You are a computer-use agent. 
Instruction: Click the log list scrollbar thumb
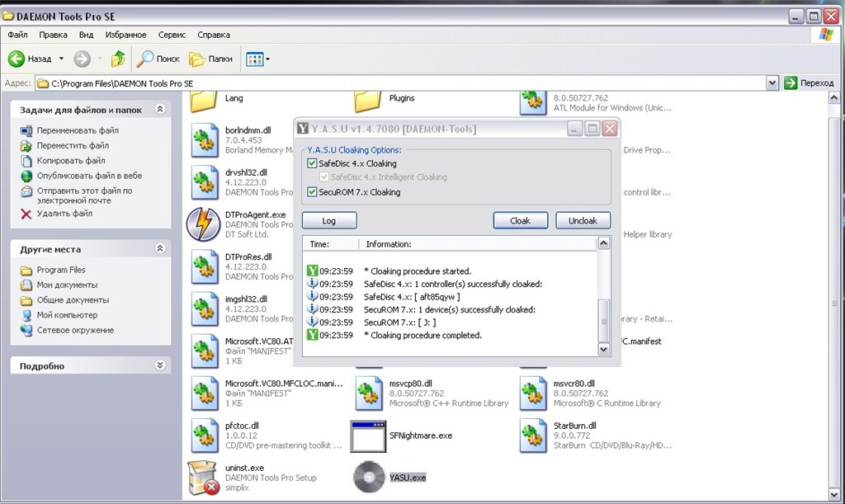point(604,320)
